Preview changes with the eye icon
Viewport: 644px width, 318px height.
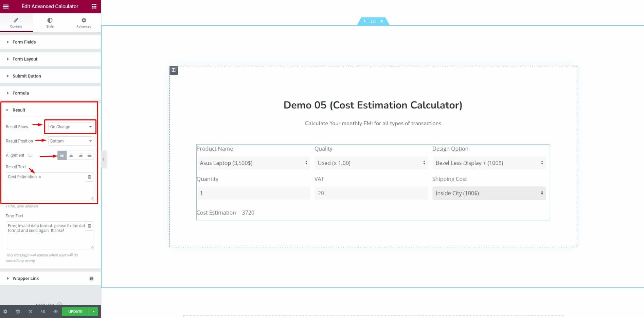point(55,311)
